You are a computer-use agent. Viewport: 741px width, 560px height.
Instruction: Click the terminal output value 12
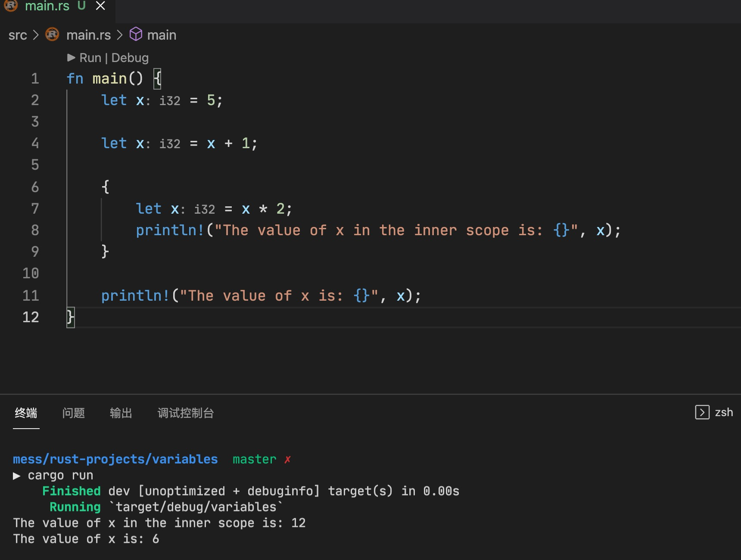(299, 523)
